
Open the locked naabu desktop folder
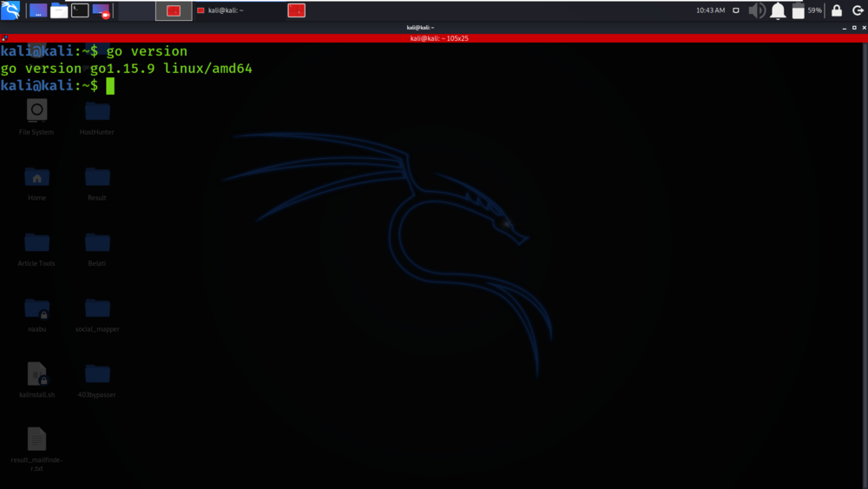coord(36,314)
